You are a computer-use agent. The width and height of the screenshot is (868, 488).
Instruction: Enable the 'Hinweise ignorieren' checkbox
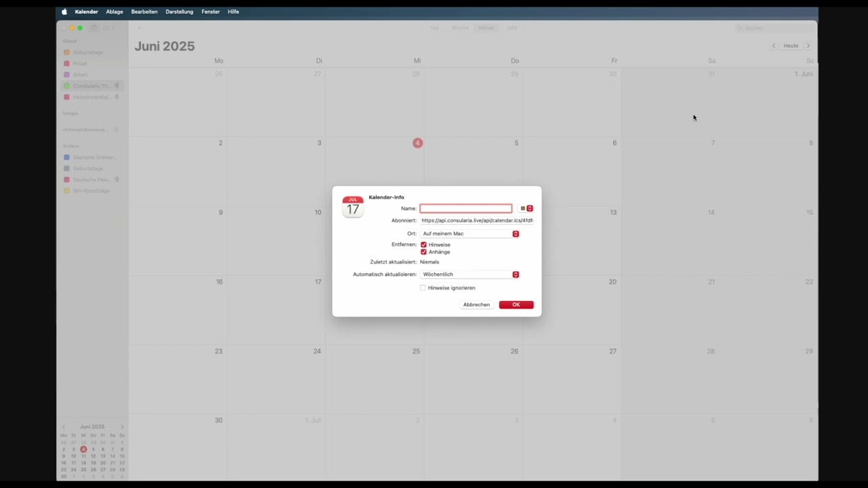click(423, 288)
